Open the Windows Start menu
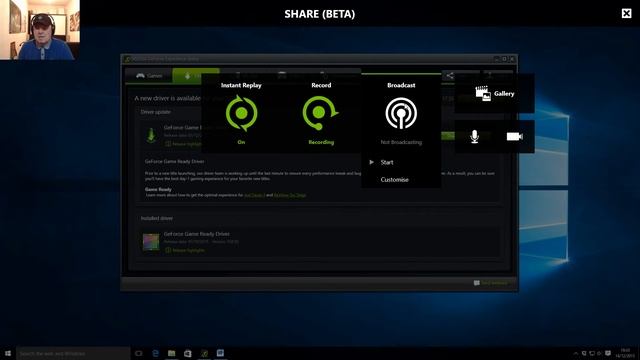Viewport: 640px width, 360px height. 8,353
